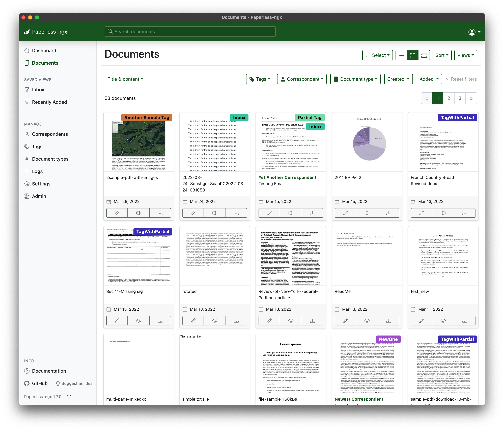Open the Dashboard page
The image size is (504, 430).
[x=44, y=50]
